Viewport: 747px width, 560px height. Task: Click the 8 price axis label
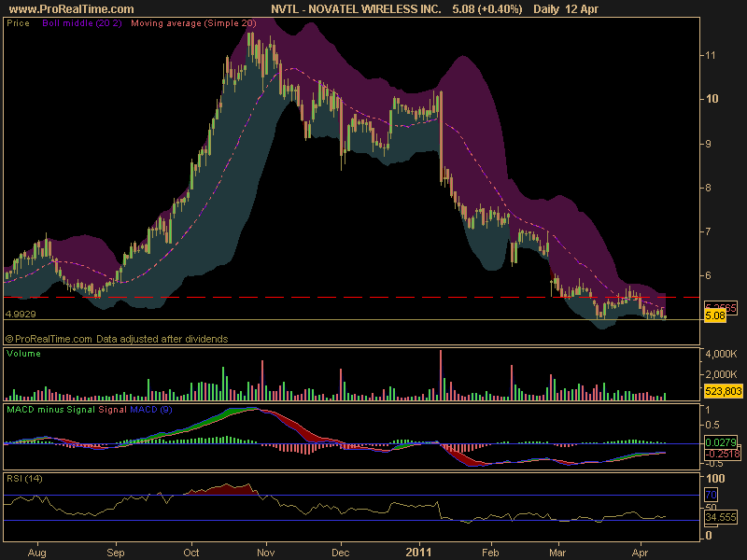point(708,188)
